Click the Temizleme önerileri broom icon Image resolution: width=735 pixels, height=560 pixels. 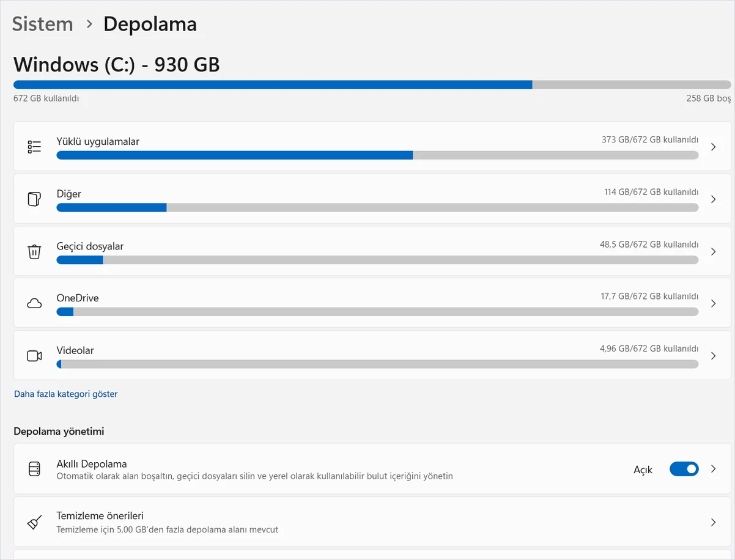click(x=34, y=522)
